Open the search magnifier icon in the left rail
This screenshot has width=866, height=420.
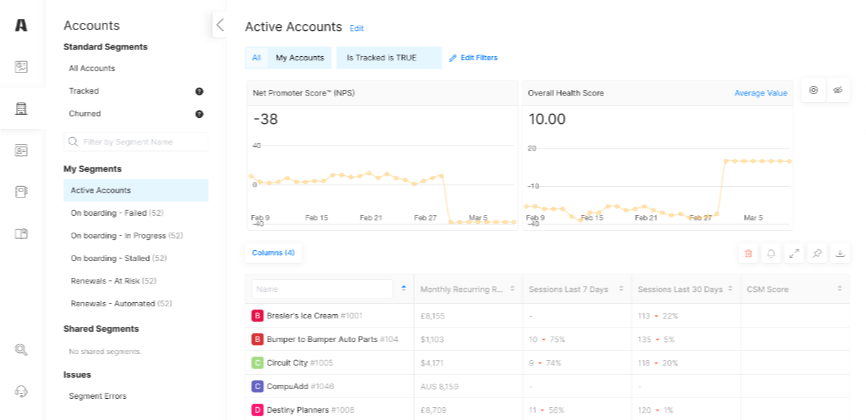click(21, 350)
